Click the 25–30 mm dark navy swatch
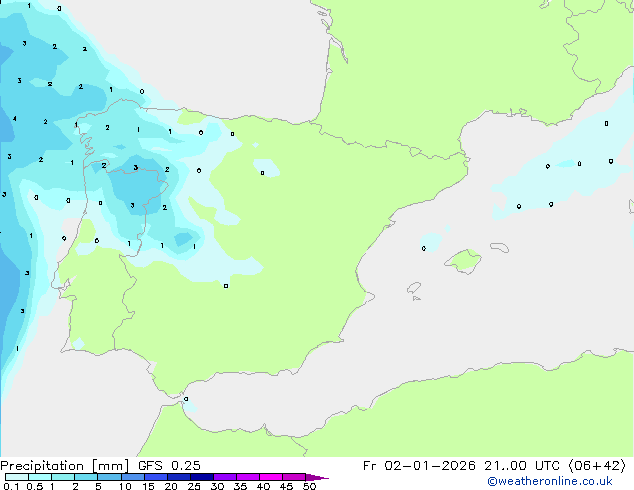This screenshot has width=634, height=490. [201, 477]
